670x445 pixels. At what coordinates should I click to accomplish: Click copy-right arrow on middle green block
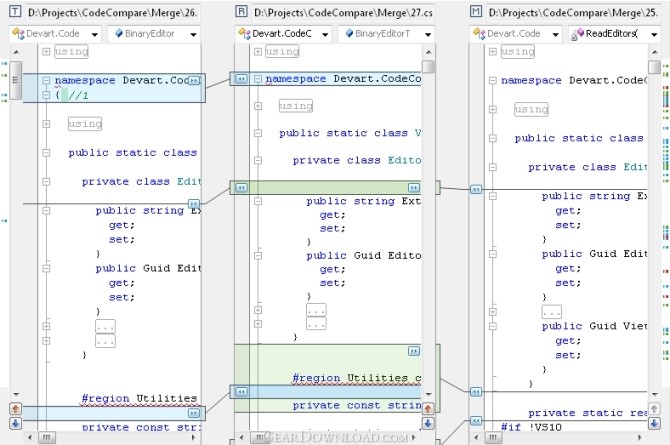[414, 188]
